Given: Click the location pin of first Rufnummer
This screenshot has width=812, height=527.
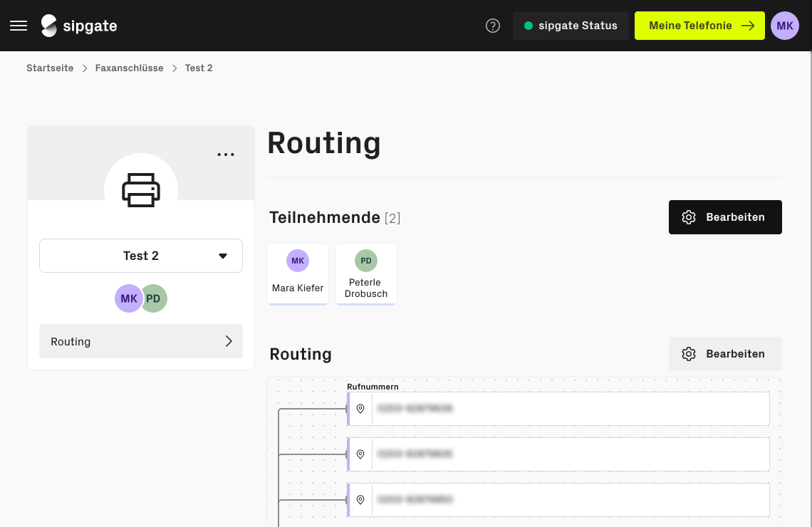Looking at the screenshot, I should pyautogui.click(x=360, y=409).
